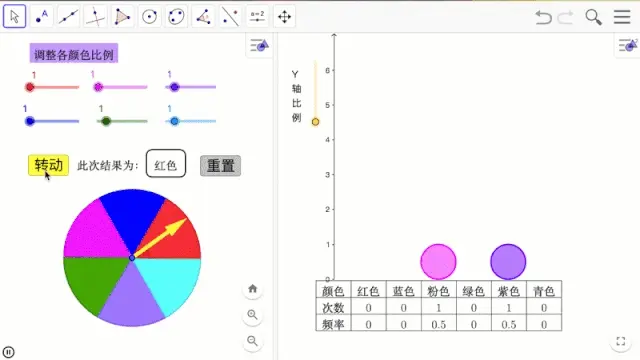
Task: Click the 0.5 frequency under 紫色
Action: coord(509,324)
